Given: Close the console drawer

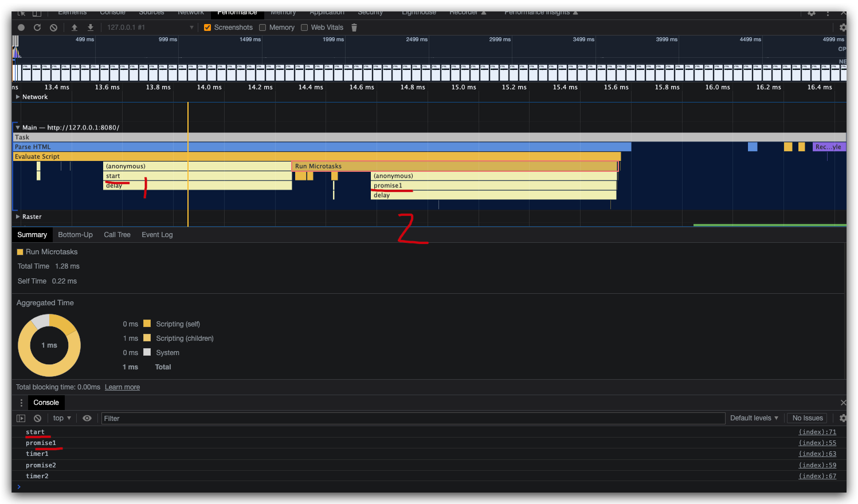Looking at the screenshot, I should pos(843,403).
